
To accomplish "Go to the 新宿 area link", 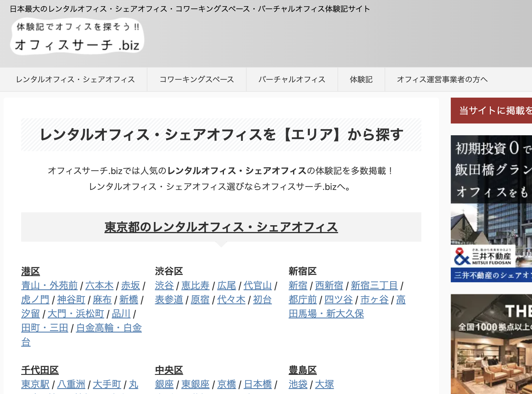I will tap(298, 286).
